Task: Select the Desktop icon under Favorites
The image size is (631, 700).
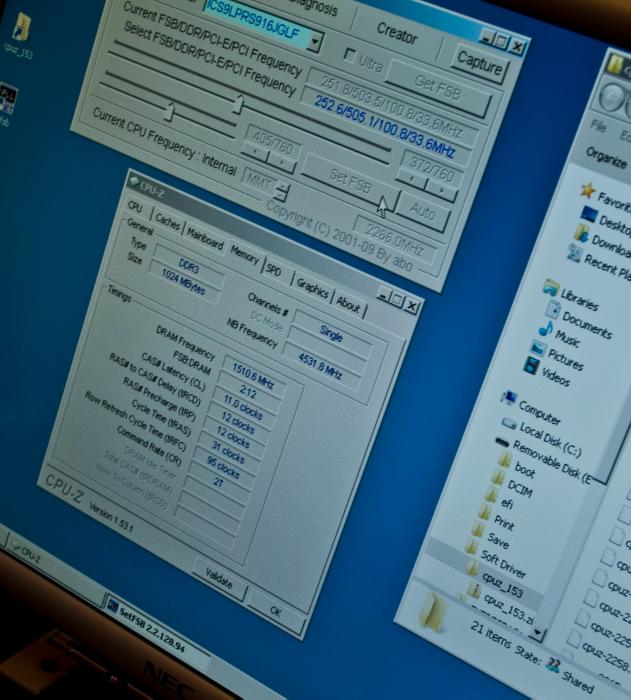Action: tap(589, 214)
